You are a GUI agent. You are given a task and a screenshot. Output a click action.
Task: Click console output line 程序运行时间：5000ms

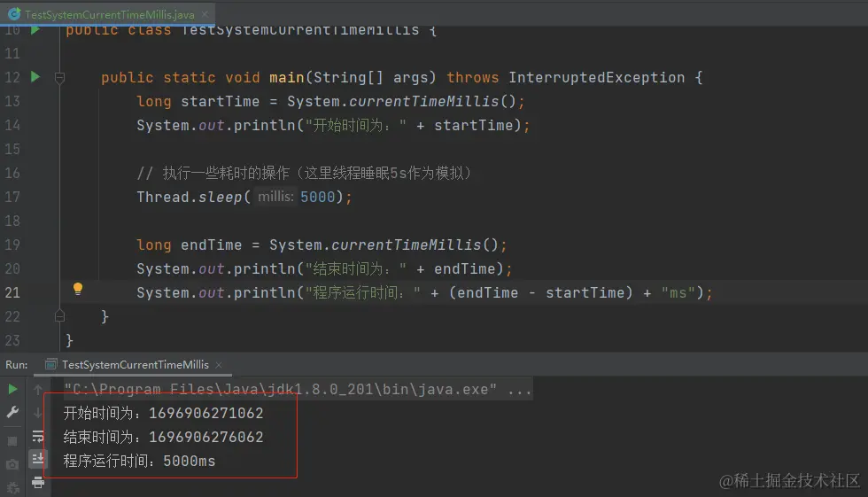[x=140, y=461]
